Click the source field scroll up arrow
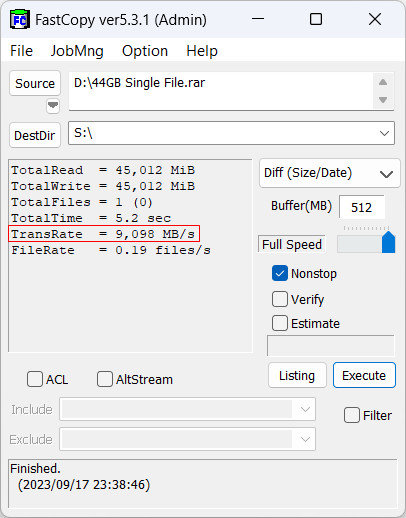Viewport: 406px width, 518px height. 383,82
